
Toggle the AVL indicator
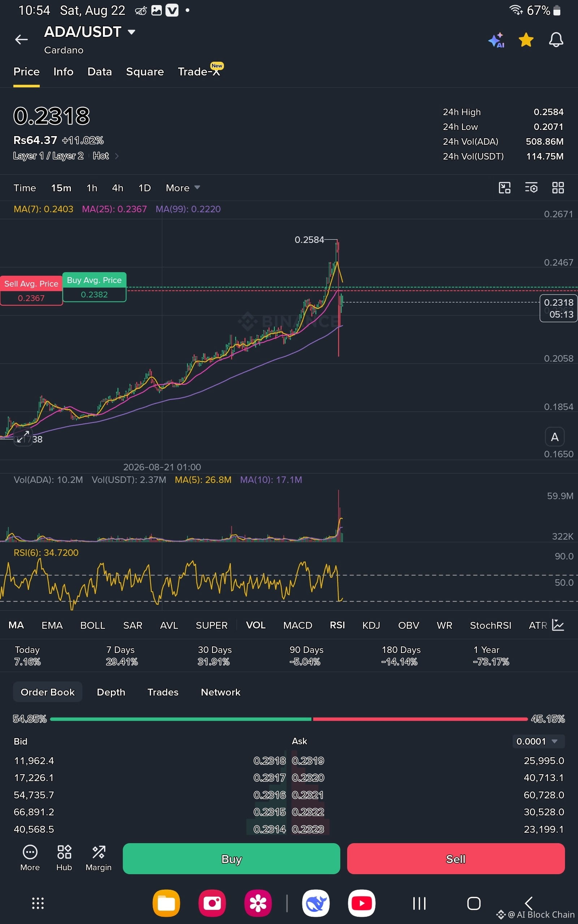(x=169, y=625)
